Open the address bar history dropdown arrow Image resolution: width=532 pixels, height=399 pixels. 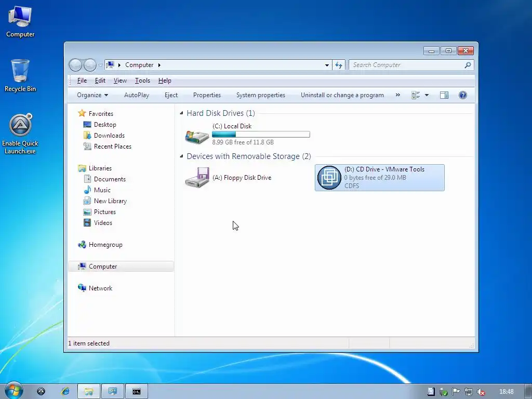pyautogui.click(x=327, y=65)
